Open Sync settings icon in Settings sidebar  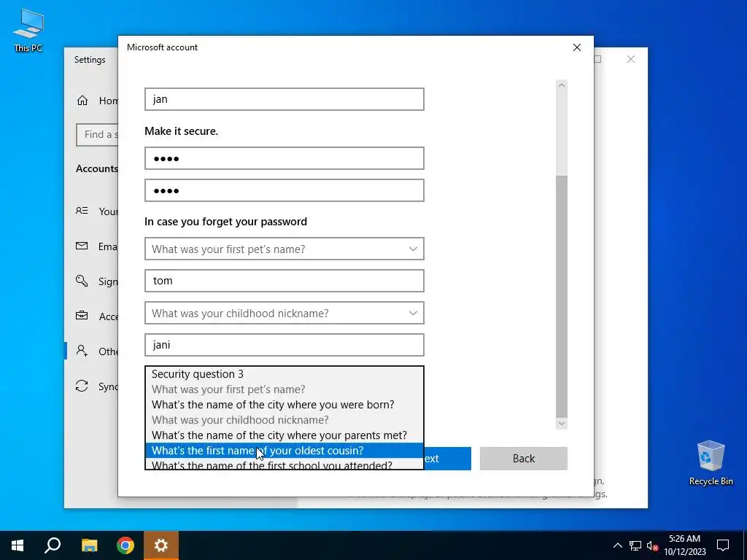[82, 386]
